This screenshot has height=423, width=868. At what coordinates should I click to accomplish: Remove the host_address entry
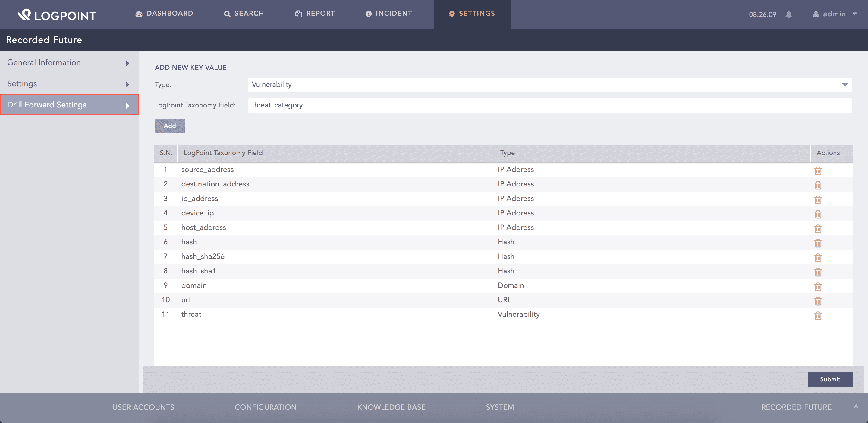[x=818, y=229]
